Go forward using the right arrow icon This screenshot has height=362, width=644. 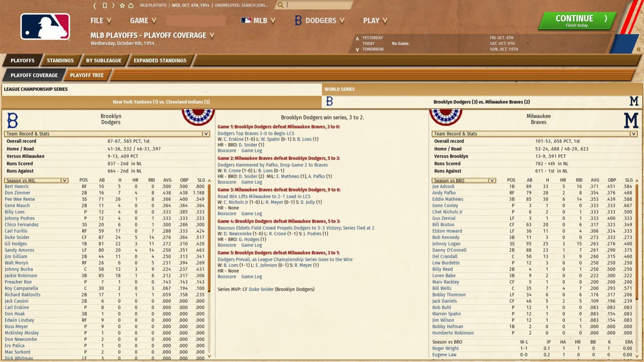(113, 5)
